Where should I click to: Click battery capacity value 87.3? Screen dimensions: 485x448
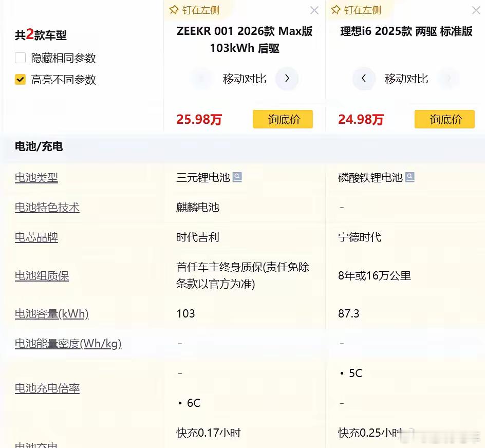pyautogui.click(x=348, y=314)
